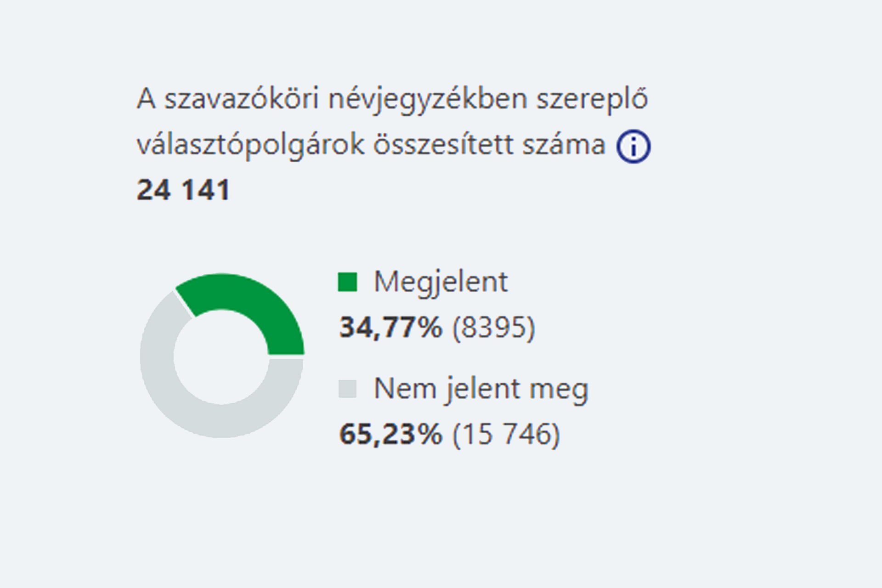Click the 65,23% absent percentage
Viewport: 882px width, 588px height.
tap(390, 434)
